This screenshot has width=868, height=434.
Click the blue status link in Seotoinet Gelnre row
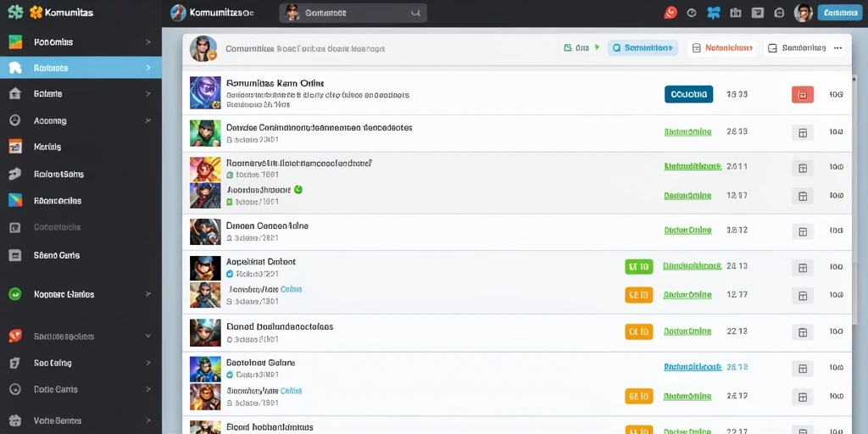693,366
